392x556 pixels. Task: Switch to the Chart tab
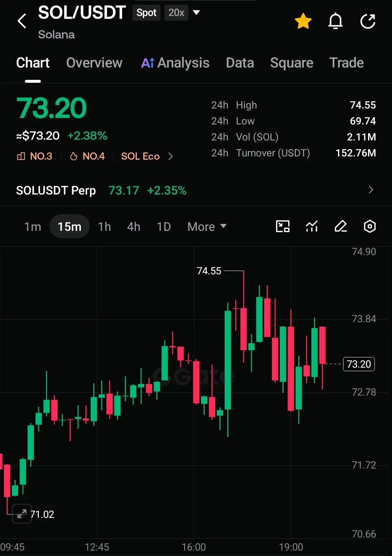click(33, 63)
